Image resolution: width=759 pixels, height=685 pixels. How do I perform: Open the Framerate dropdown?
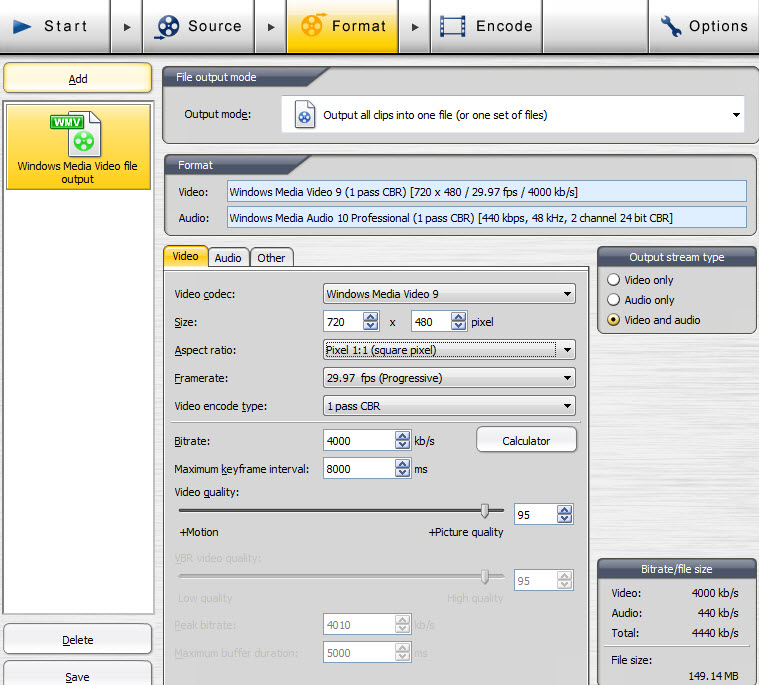pyautogui.click(x=449, y=378)
